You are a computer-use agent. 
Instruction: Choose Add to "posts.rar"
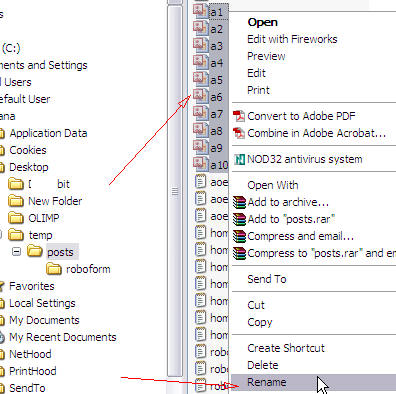coord(291,219)
